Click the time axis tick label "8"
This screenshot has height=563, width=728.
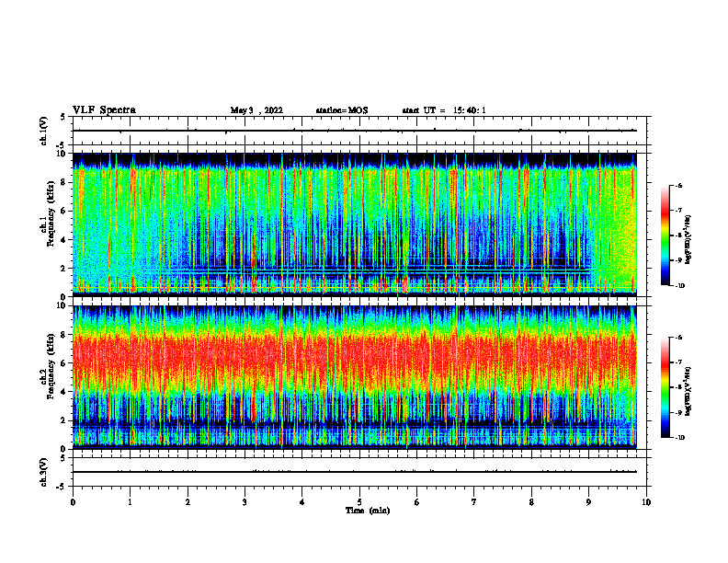(x=531, y=502)
